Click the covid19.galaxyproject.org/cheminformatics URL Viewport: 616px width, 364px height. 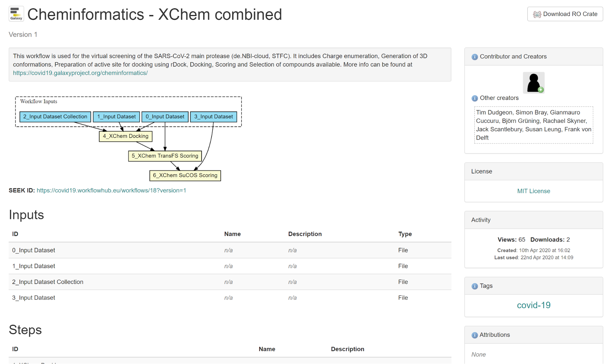tap(80, 73)
